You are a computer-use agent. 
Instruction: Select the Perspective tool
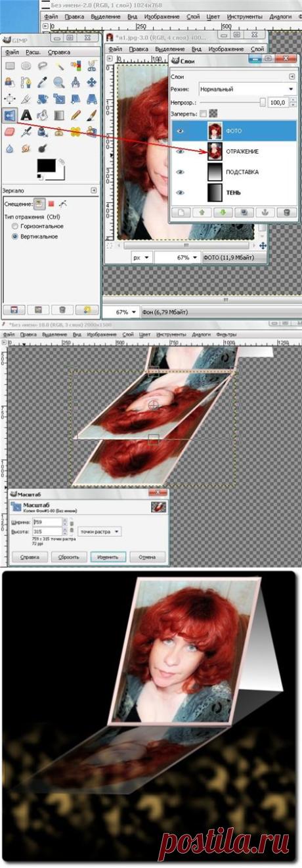92,99
